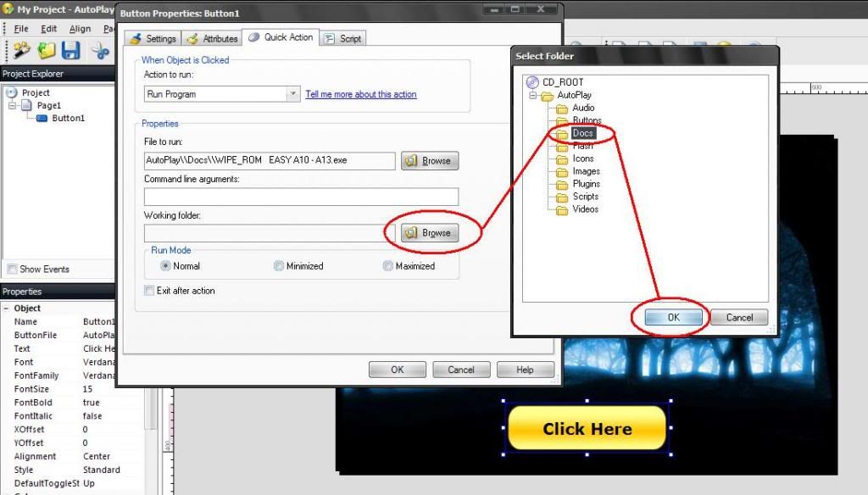The height and width of the screenshot is (495, 868).
Task: Select the Minimized run mode option
Action: pyautogui.click(x=279, y=266)
